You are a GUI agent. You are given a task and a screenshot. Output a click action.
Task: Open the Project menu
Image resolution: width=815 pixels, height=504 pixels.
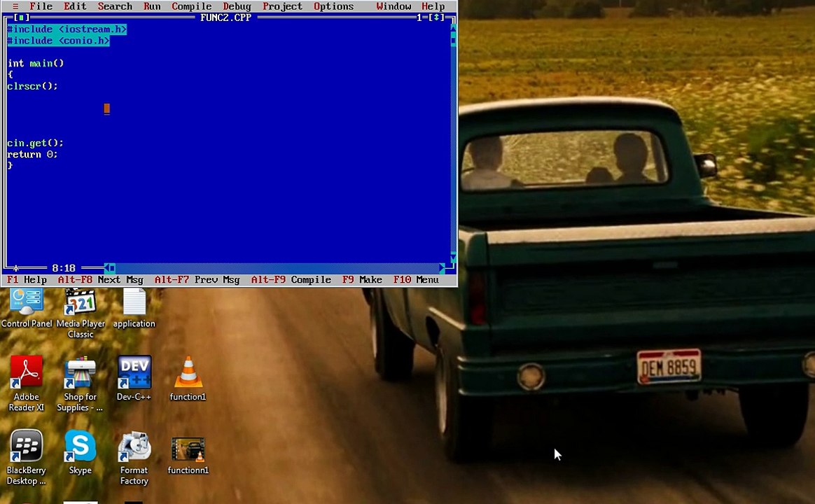[x=282, y=6]
